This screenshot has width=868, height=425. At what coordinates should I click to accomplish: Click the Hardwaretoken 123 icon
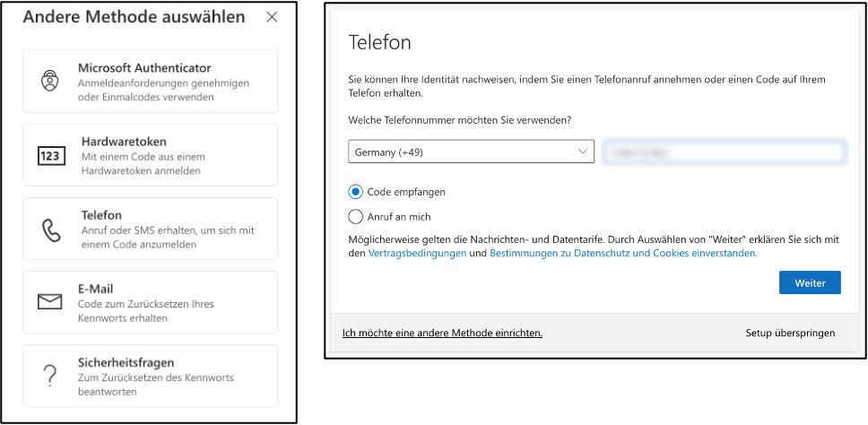(51, 155)
